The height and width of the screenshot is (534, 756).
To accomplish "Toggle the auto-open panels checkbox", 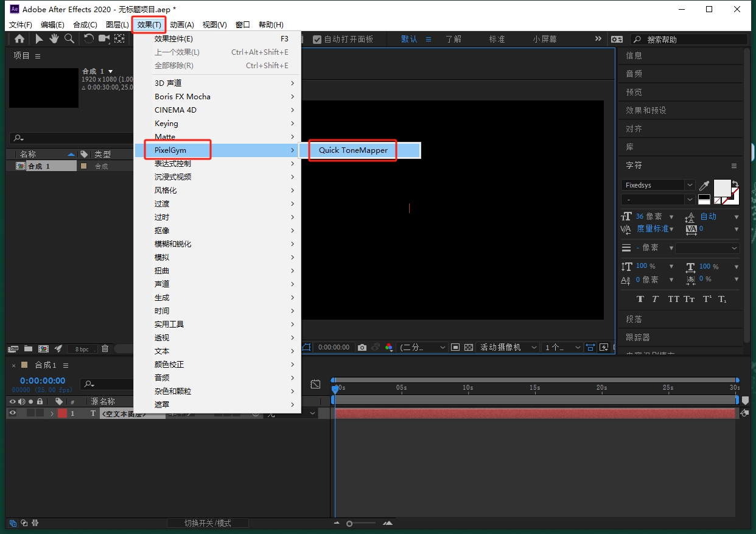I will coord(317,39).
